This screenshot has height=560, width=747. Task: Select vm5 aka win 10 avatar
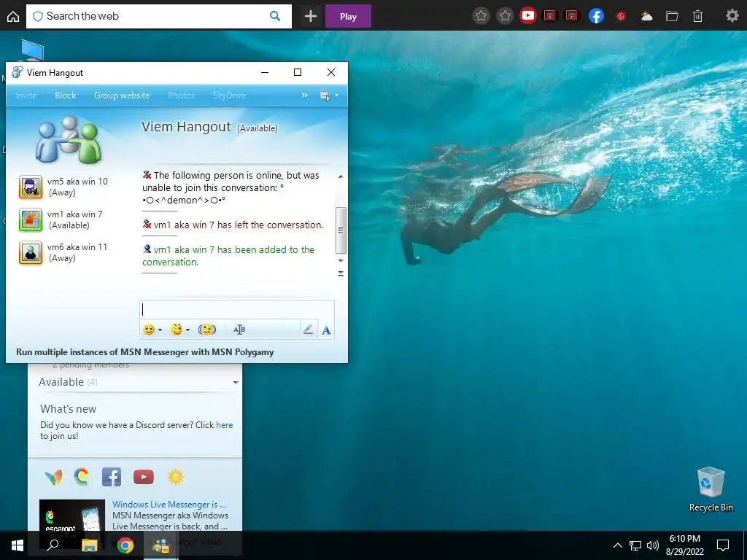tap(31, 187)
